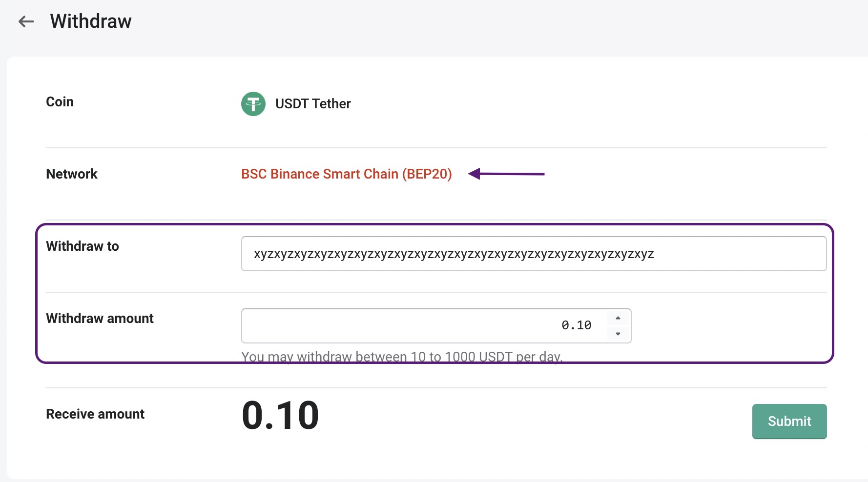Decrease withdraw amount with down stepper arrow
Image resolution: width=868 pixels, height=482 pixels.
618,334
